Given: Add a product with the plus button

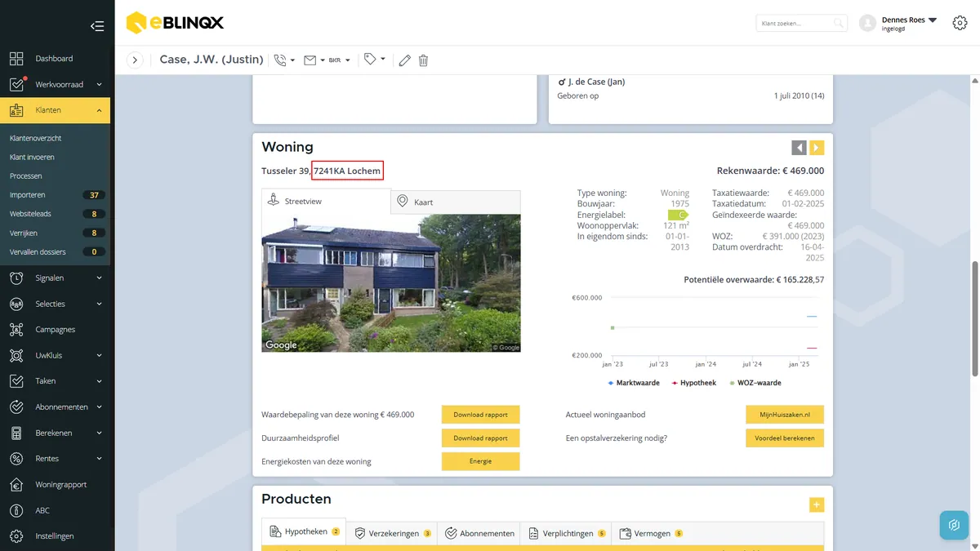Looking at the screenshot, I should pyautogui.click(x=817, y=505).
